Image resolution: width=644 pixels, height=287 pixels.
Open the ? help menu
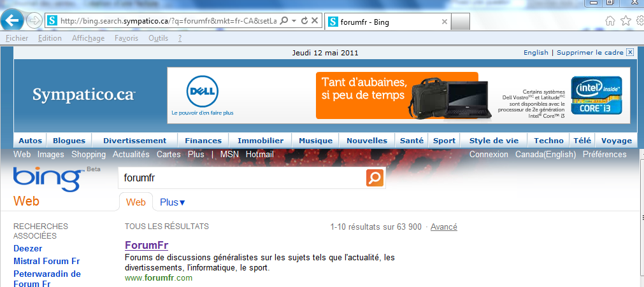(180, 38)
